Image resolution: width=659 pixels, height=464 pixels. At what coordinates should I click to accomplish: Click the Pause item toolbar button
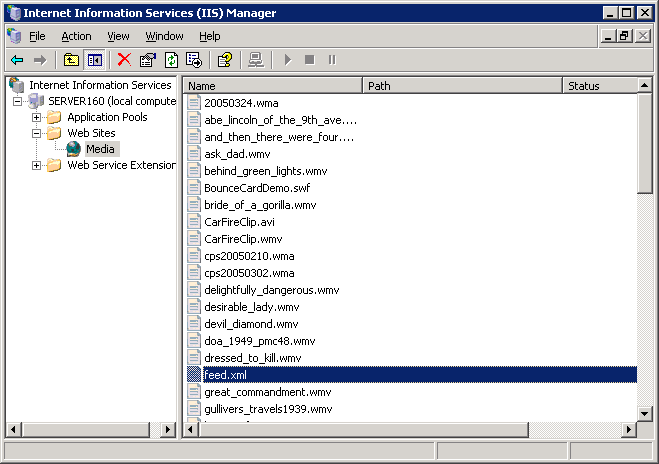click(332, 60)
